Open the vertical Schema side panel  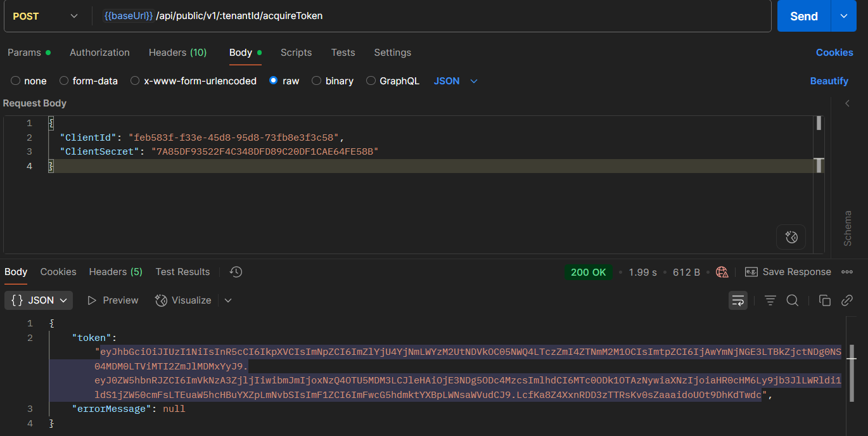[848, 228]
